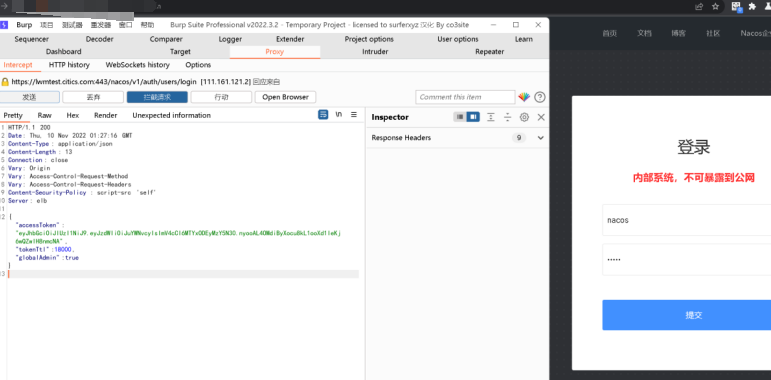This screenshot has width=771, height=380.
Task: Open the 重发器 menu
Action: point(100,25)
